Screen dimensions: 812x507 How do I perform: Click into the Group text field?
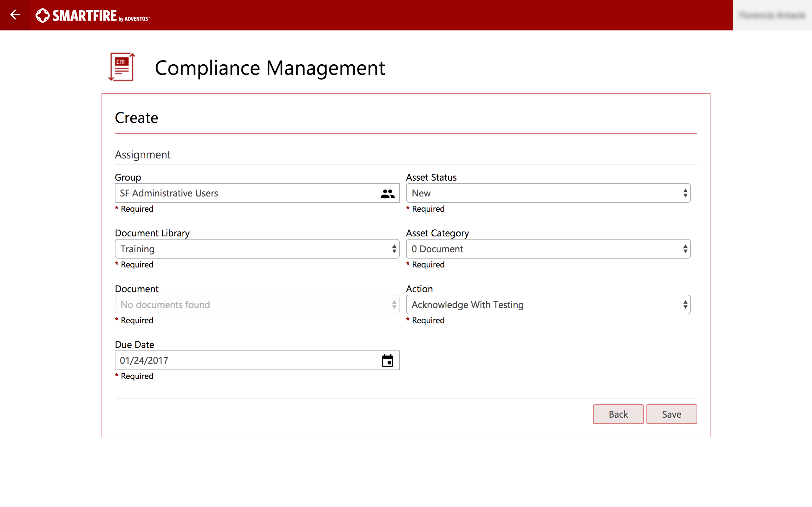tap(245, 193)
